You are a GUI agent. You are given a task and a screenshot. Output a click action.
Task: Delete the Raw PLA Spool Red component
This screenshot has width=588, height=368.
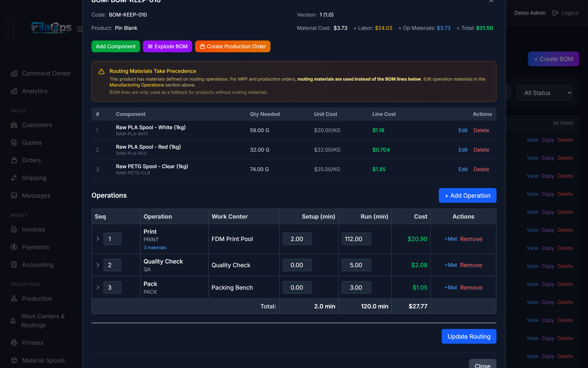coord(481,150)
